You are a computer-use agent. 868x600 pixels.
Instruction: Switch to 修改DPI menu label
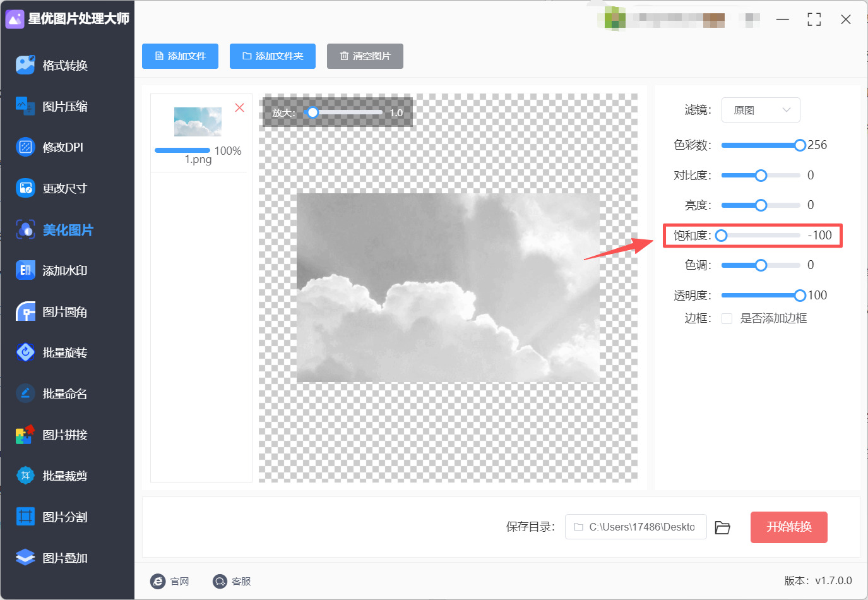point(63,147)
